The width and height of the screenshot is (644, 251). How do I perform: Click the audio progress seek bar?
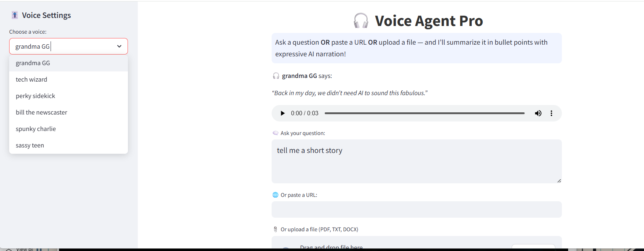click(425, 113)
